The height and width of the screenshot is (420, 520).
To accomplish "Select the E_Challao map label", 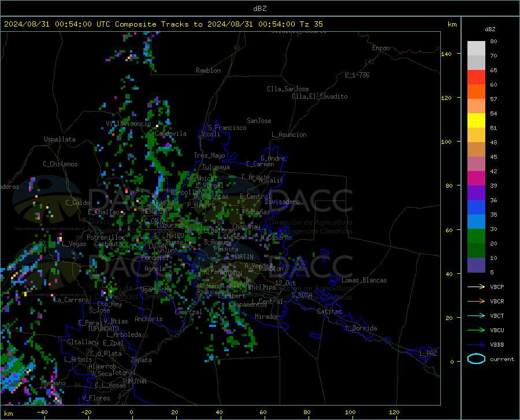I will coord(103,212).
